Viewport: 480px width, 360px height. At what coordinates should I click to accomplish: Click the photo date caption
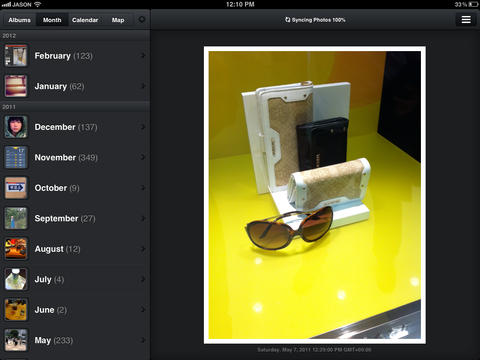pos(314,350)
